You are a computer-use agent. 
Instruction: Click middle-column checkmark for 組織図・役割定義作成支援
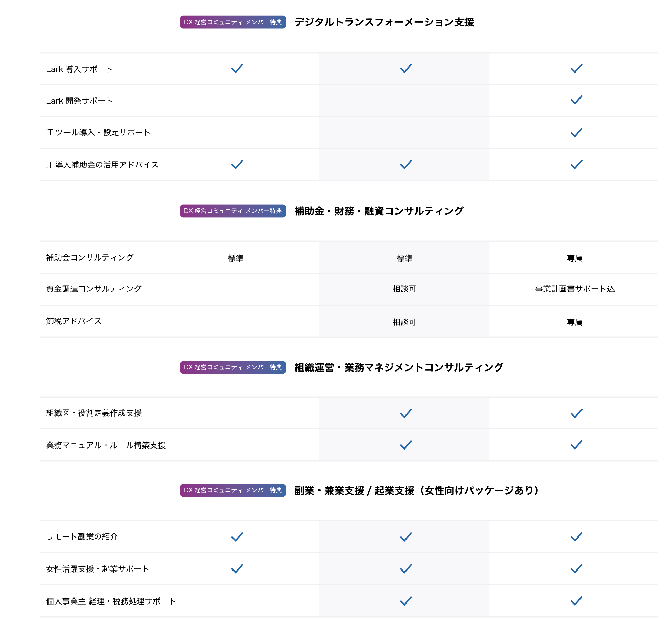(406, 413)
